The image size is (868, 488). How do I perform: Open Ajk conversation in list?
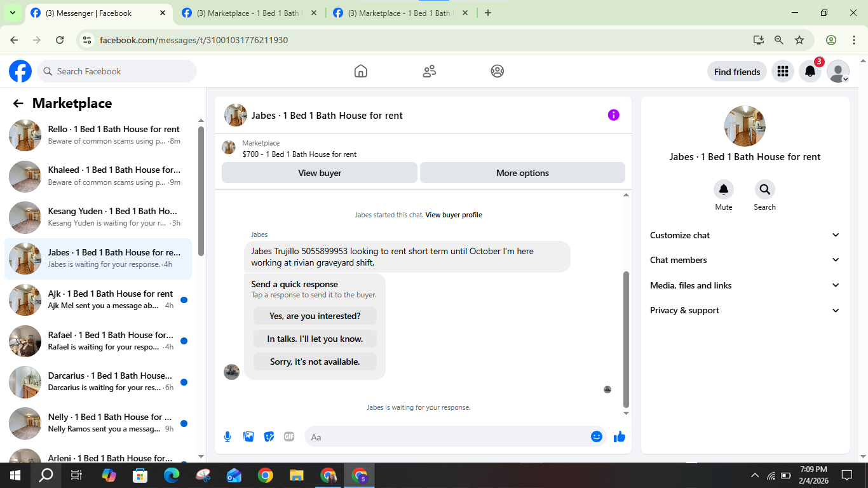98,300
